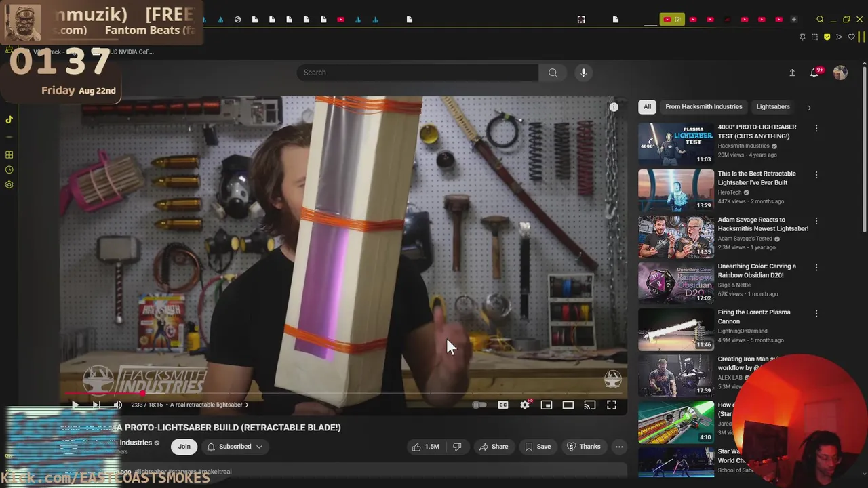Send a Thanks to the creator
The image size is (868, 488).
pos(583,447)
